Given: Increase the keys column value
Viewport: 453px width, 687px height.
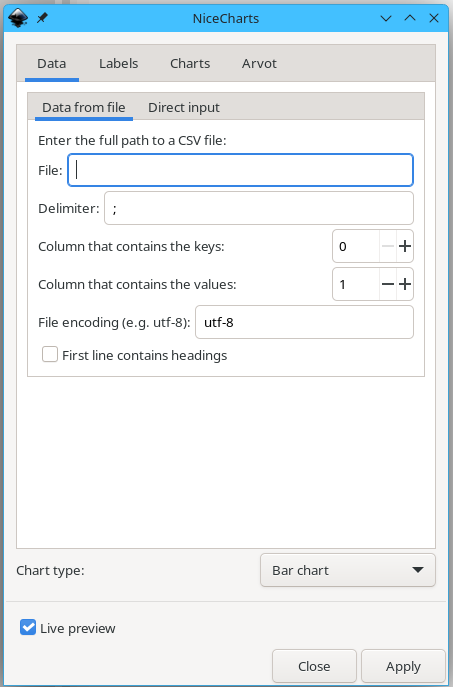Looking at the screenshot, I should pos(405,246).
